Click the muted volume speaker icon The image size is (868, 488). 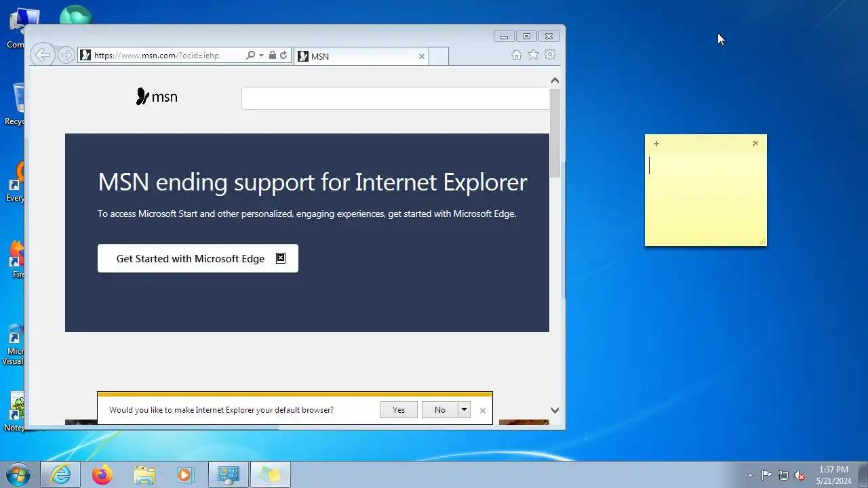tap(800, 475)
